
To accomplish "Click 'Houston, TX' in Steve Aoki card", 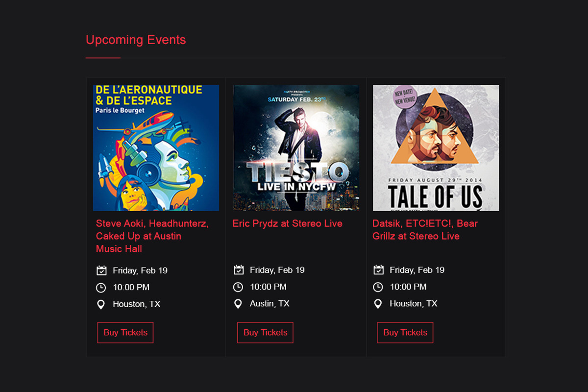I will tap(137, 304).
